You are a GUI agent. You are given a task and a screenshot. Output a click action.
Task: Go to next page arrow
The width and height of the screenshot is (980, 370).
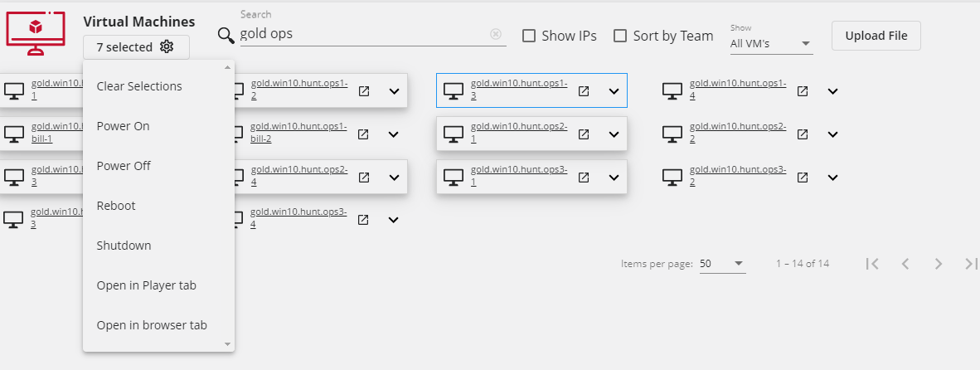[x=939, y=264]
